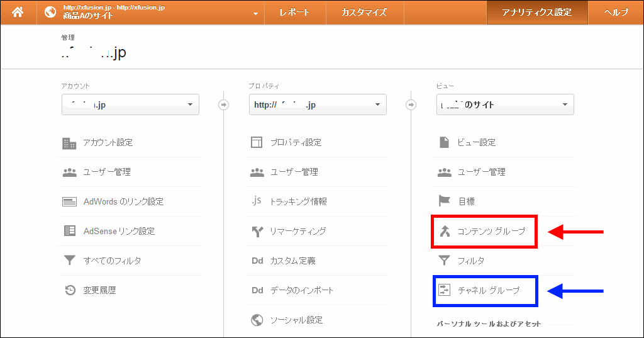The image size is (644, 338).
Task: Click the Home icon in top bar
Action: (18, 12)
